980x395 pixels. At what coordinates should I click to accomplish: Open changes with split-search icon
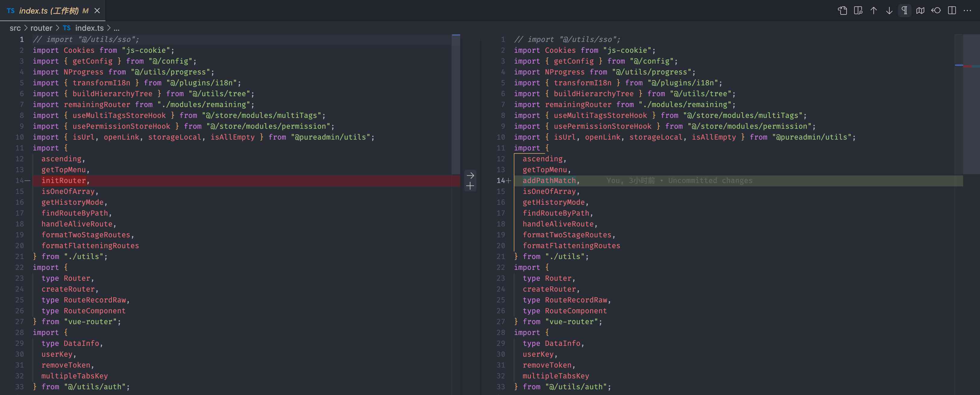coord(858,11)
